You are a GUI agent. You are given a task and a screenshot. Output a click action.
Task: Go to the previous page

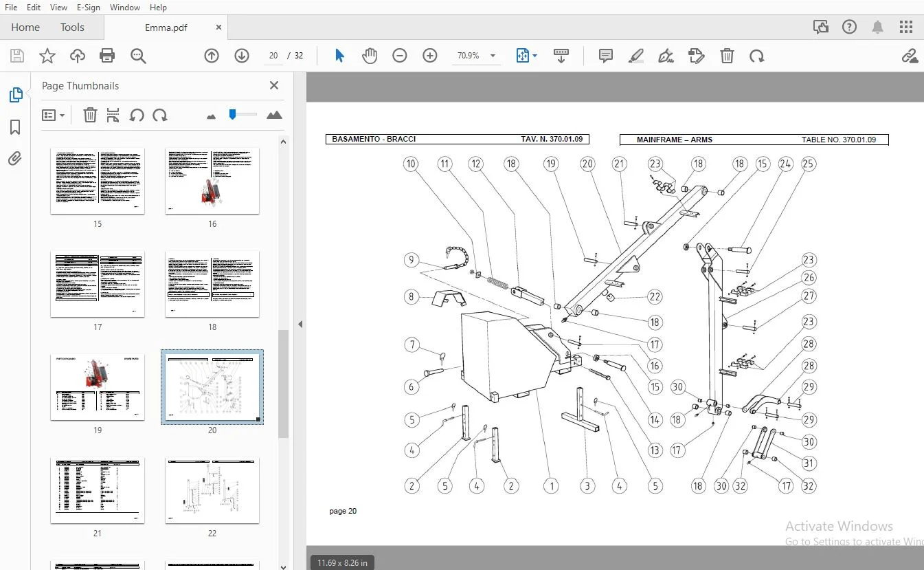212,56
